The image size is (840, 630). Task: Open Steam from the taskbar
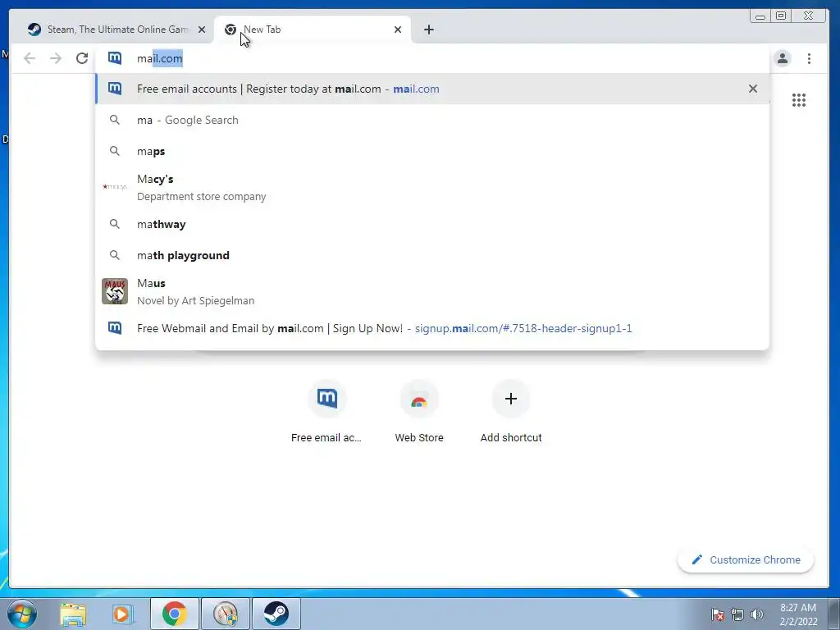point(276,614)
